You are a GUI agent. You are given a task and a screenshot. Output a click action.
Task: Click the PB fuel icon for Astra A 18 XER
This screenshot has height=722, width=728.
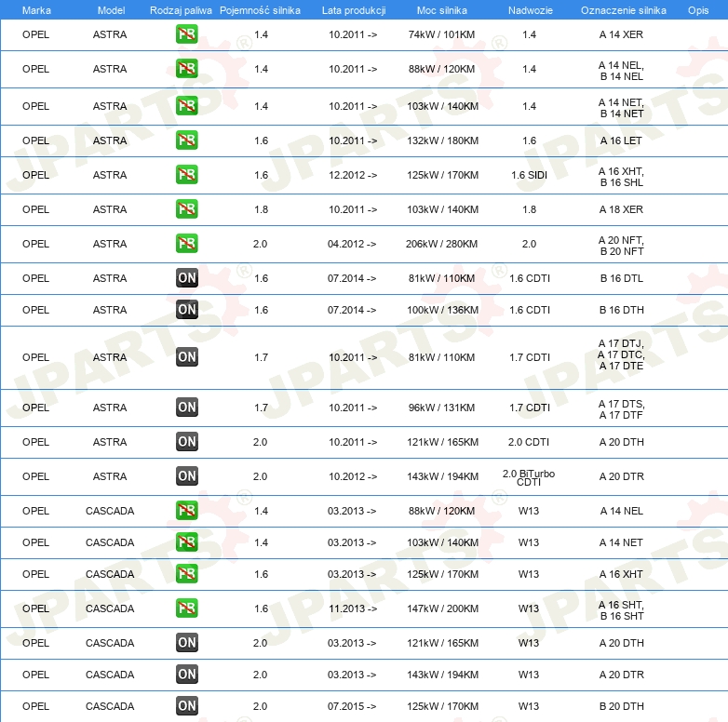pyautogui.click(x=186, y=209)
